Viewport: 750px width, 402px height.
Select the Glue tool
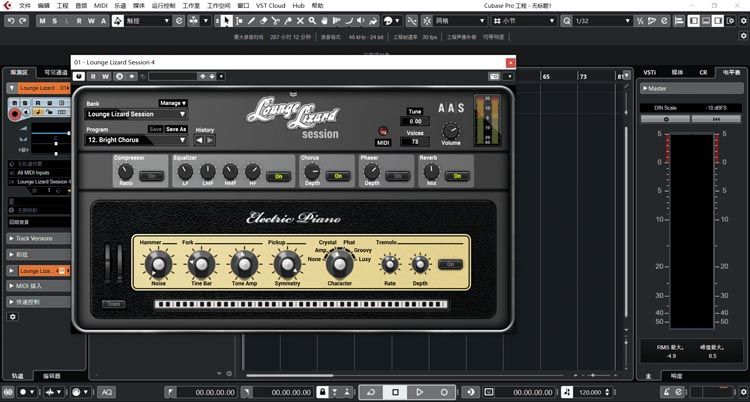(x=288, y=21)
